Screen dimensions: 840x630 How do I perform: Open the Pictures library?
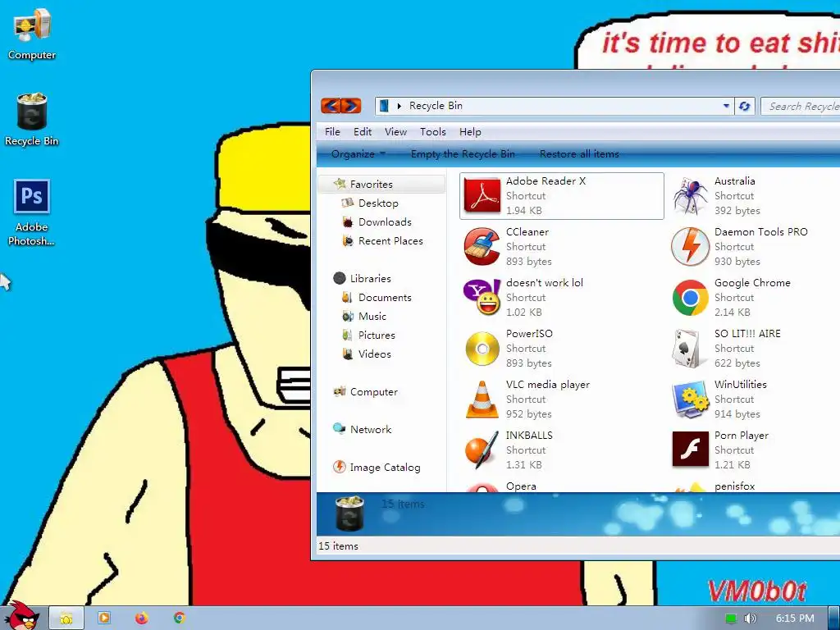(377, 336)
